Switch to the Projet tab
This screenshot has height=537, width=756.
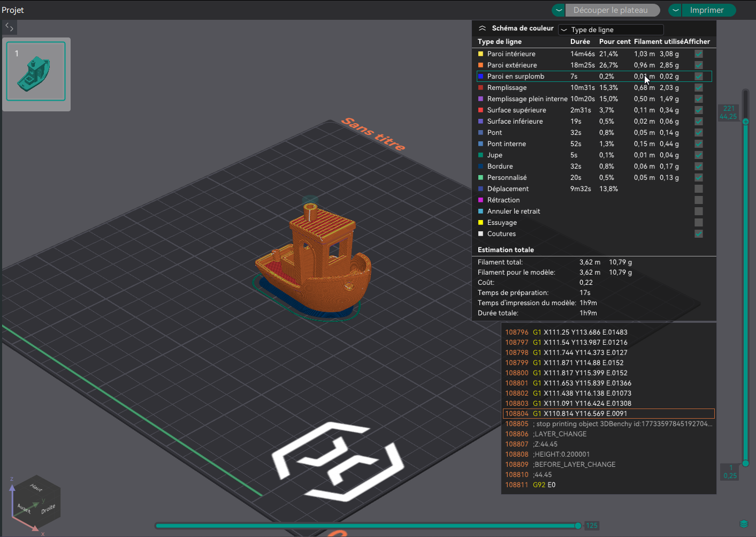point(13,10)
